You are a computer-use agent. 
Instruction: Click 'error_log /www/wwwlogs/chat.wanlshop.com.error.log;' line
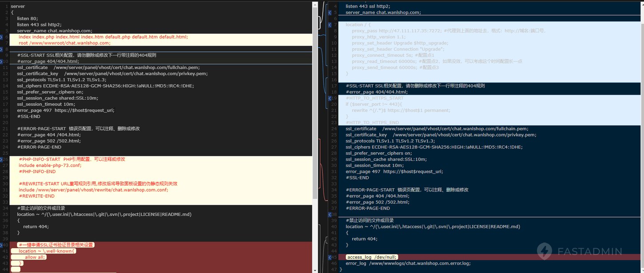(408, 263)
